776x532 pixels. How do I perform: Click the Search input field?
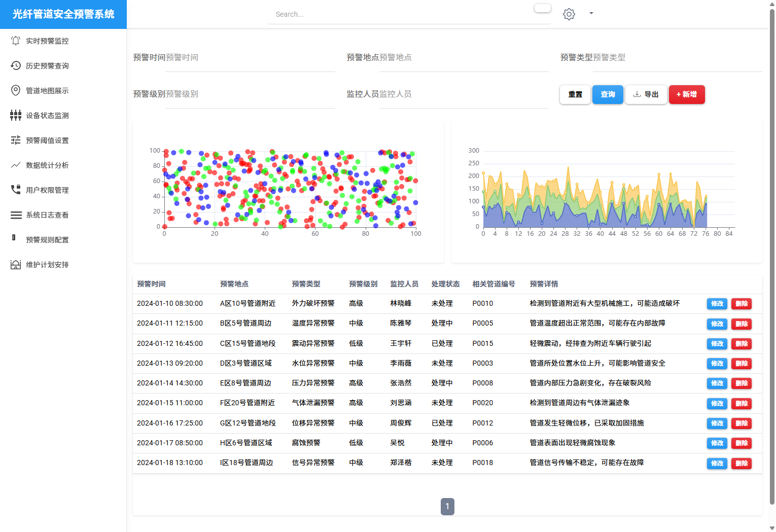401,14
